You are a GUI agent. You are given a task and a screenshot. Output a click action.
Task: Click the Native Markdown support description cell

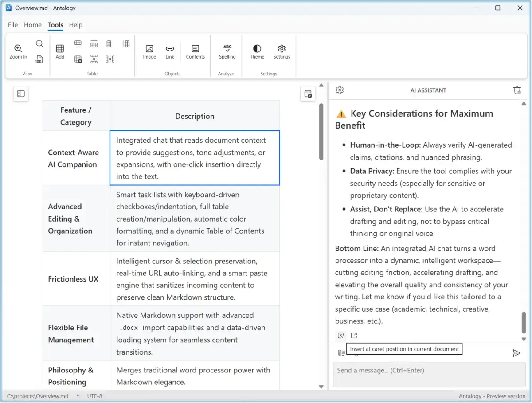tap(195, 333)
